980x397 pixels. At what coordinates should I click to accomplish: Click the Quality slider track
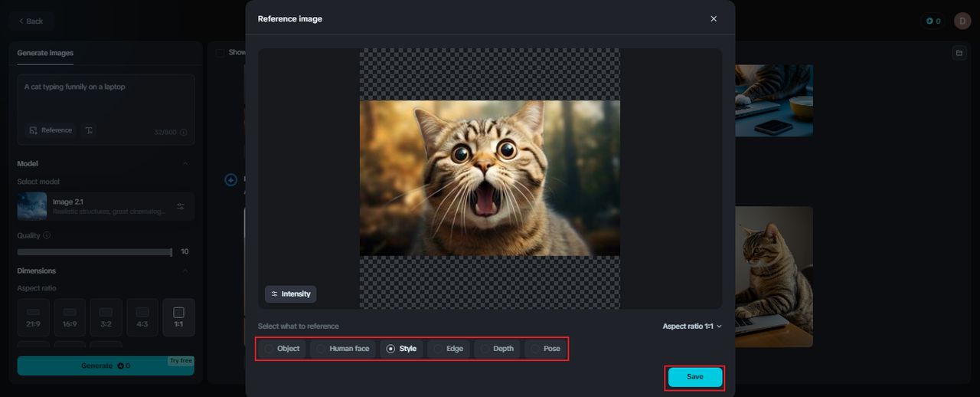pos(95,251)
